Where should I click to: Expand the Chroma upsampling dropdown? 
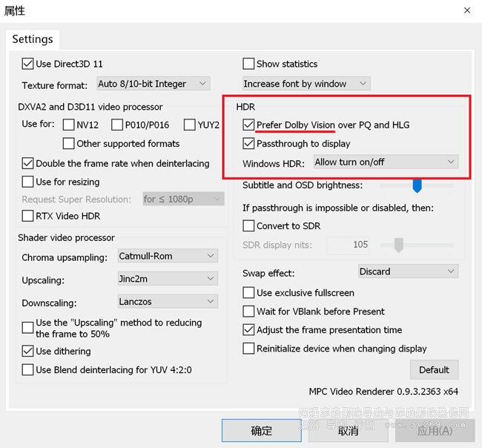167,256
